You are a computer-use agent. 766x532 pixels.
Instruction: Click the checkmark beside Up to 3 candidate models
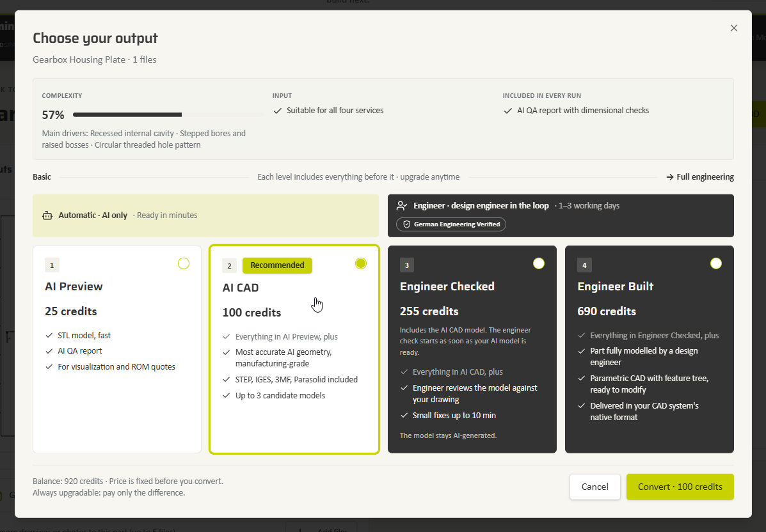click(x=226, y=395)
